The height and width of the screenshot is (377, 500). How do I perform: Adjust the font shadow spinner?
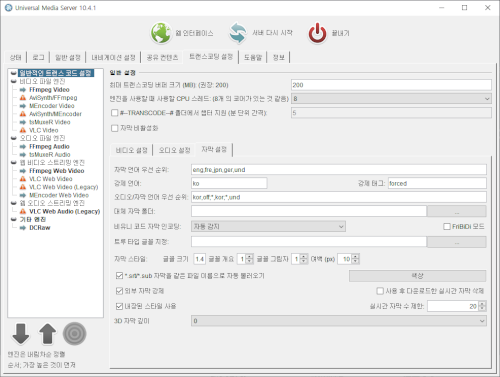303,259
